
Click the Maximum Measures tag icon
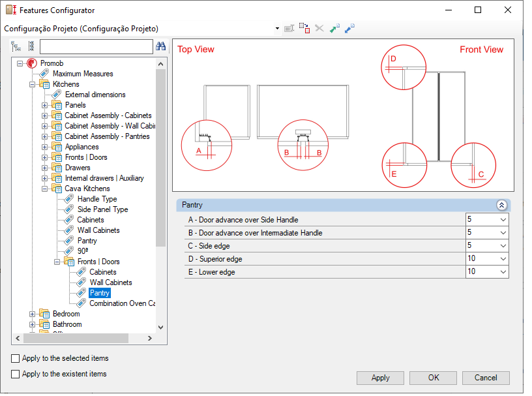44,74
